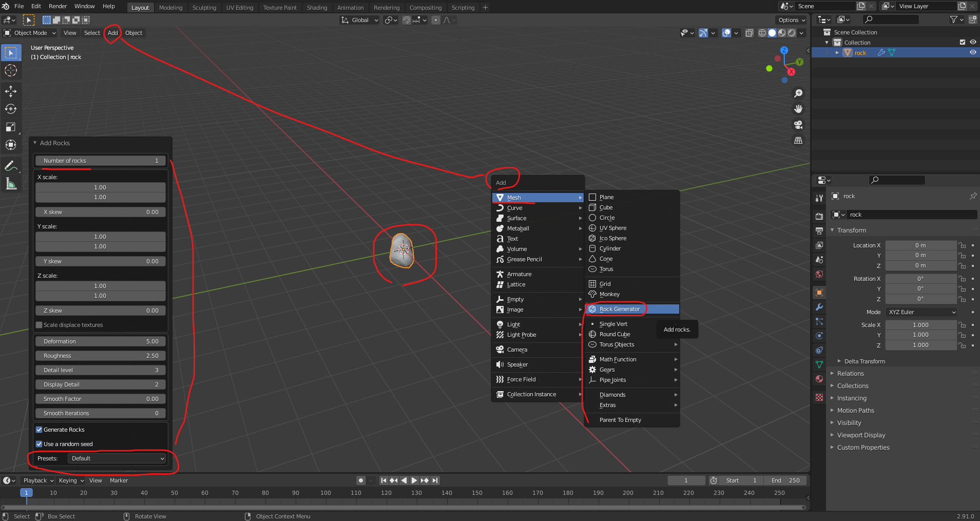
Task: Open the Render menu
Action: point(57,6)
